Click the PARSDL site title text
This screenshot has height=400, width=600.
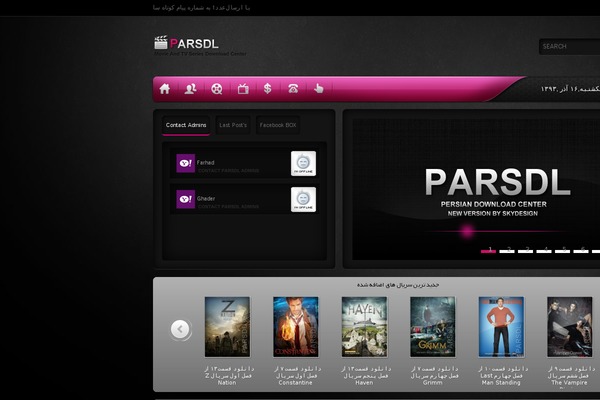[x=194, y=44]
